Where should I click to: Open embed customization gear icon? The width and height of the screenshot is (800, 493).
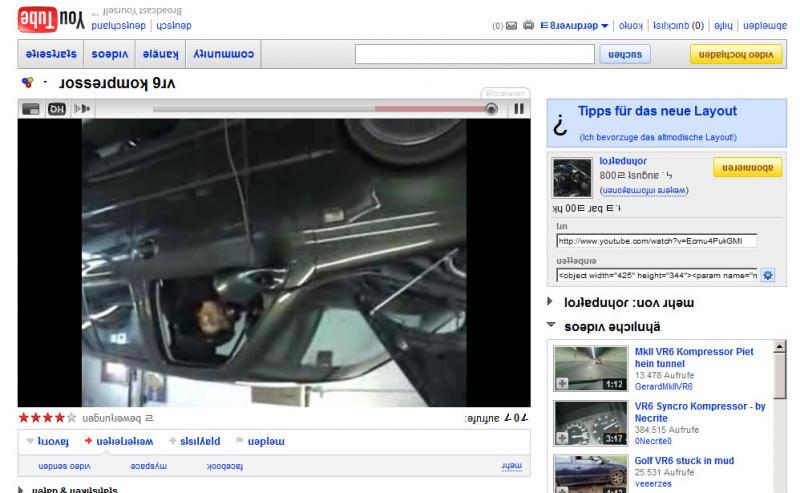click(x=769, y=275)
